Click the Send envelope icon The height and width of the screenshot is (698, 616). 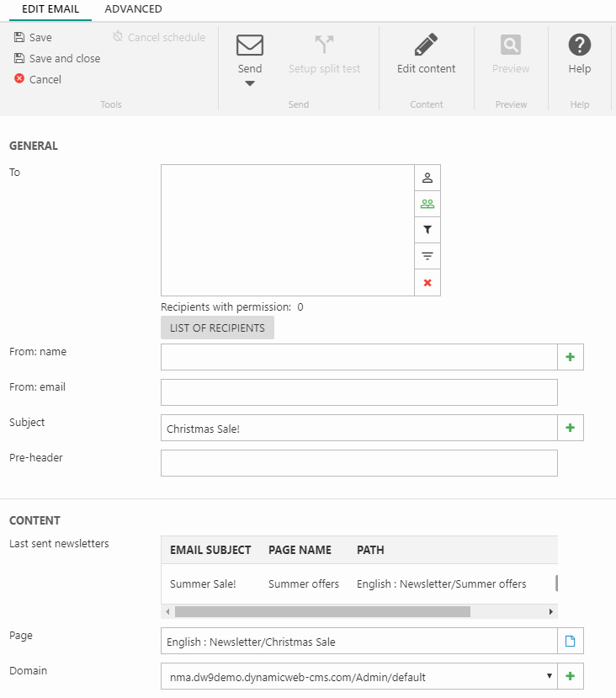pos(249,45)
